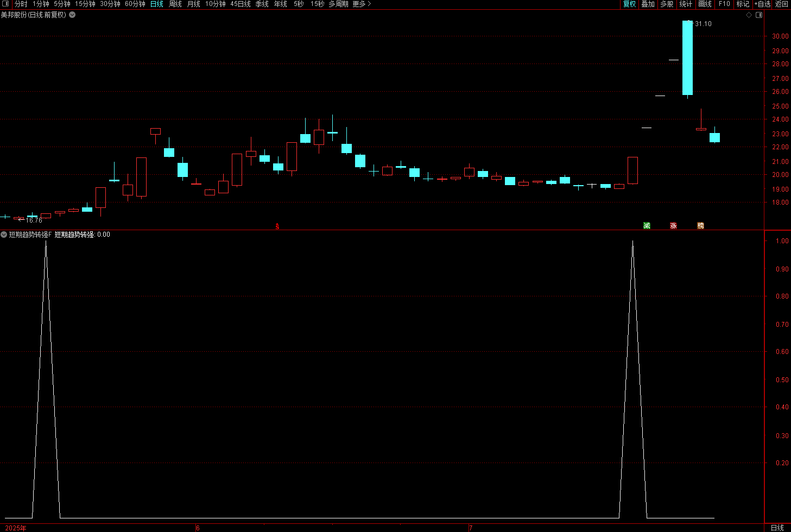The image size is (791, 532).
Task: Expand the 更多 periods menu
Action: pos(362,4)
